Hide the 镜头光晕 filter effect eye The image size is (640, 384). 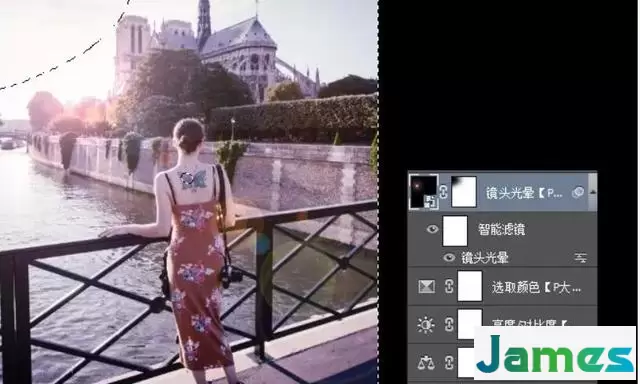pos(449,257)
